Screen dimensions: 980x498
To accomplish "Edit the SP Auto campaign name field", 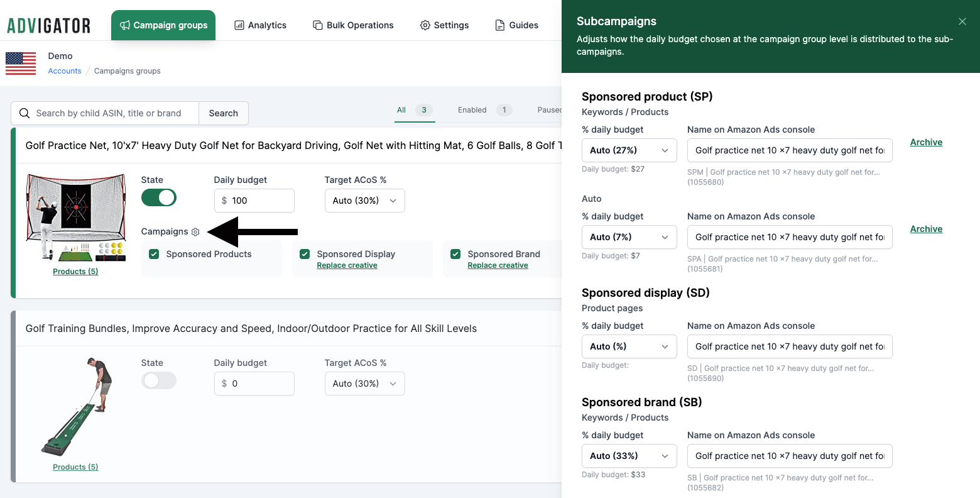I will click(790, 237).
